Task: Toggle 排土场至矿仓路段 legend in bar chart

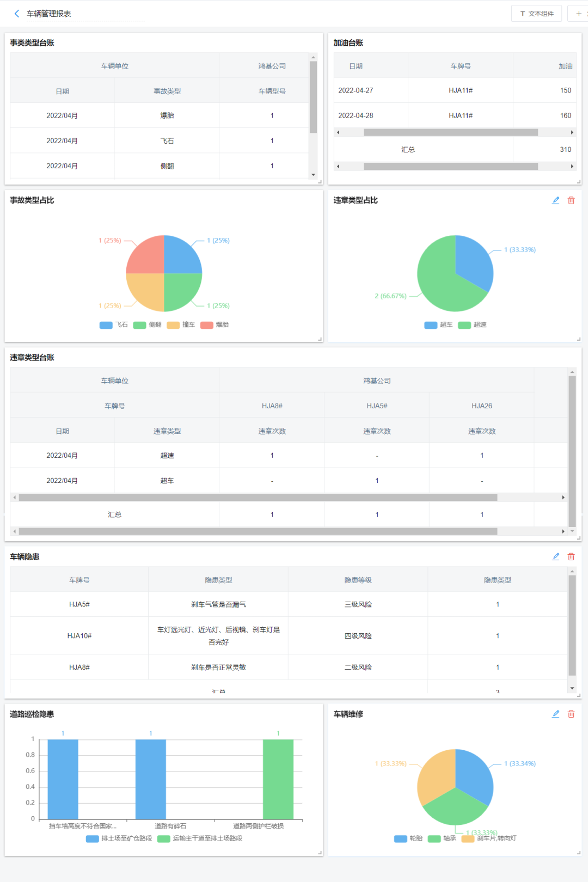Action: pyautogui.click(x=119, y=838)
